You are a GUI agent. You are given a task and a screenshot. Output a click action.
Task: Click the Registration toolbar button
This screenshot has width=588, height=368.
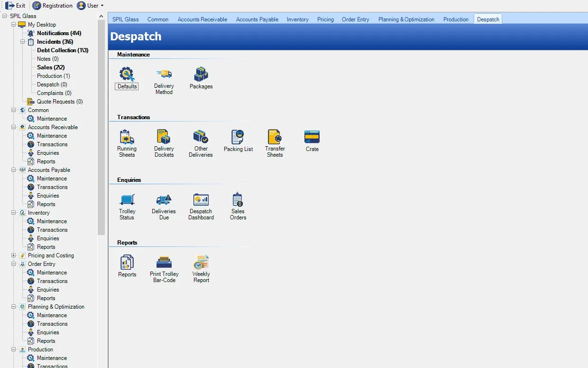53,6
